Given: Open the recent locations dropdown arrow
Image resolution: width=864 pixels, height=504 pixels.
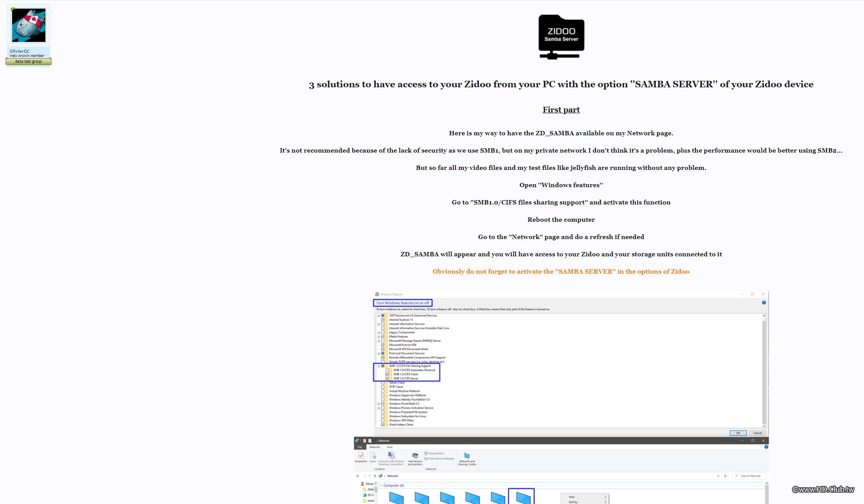Looking at the screenshot, I should click(x=370, y=476).
